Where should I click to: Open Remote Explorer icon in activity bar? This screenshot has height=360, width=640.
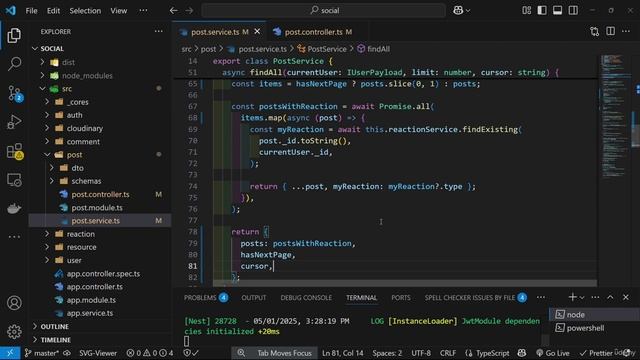click(14, 180)
